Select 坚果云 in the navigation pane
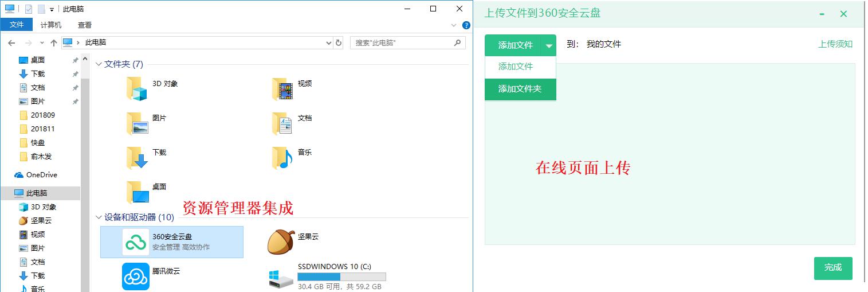Viewport: 868px width, 292px height. click(x=35, y=221)
